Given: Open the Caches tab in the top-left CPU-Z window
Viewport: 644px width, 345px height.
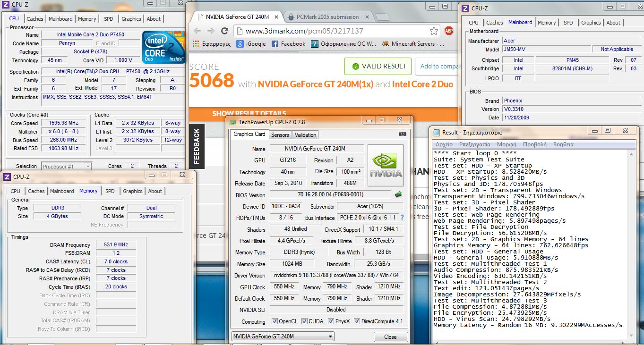Looking at the screenshot, I should tap(35, 19).
